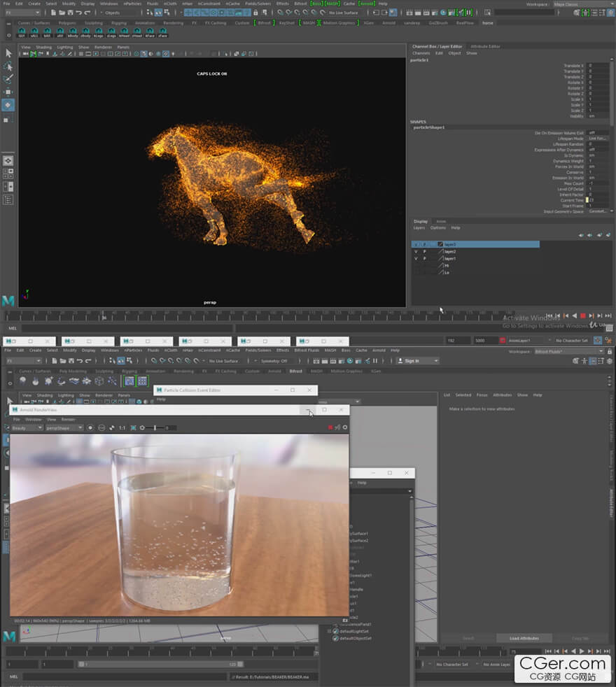Click the Select button in bottom Attribute Editor

(x=468, y=638)
